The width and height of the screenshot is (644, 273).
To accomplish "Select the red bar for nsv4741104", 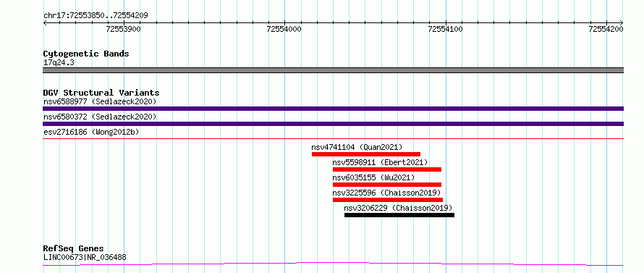I will [x=366, y=154].
